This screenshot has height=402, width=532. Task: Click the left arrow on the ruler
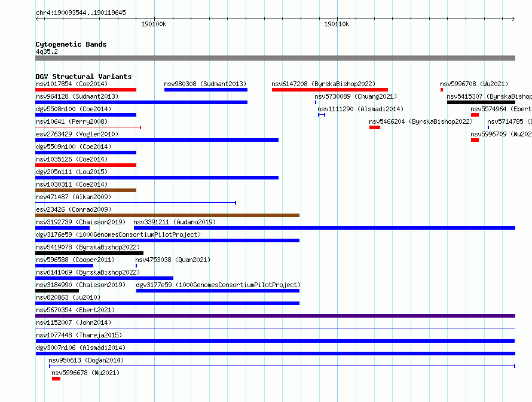pos(37,19)
